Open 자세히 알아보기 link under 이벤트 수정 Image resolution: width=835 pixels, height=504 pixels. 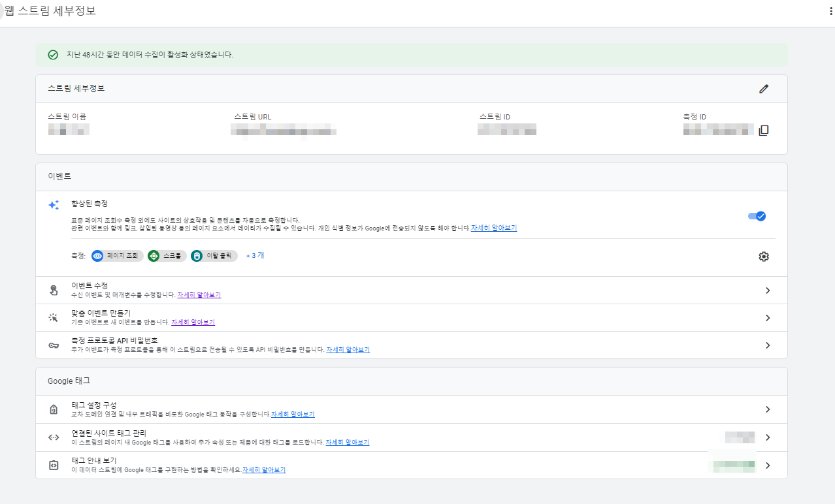point(199,295)
